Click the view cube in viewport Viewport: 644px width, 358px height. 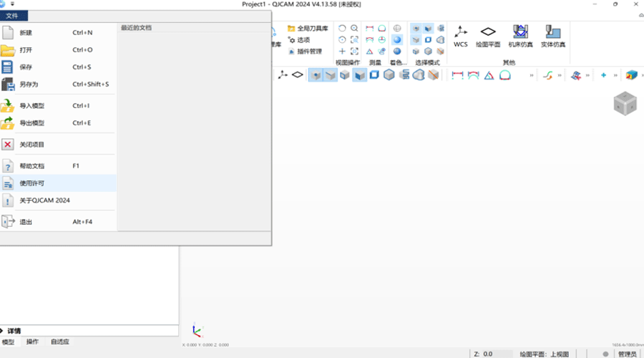pyautogui.click(x=625, y=103)
